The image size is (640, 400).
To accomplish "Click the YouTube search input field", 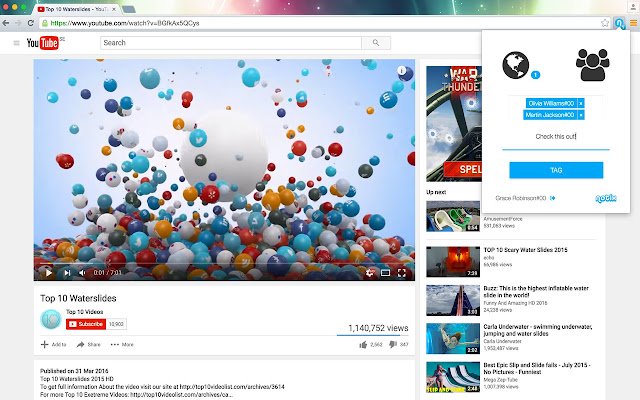I will (x=231, y=43).
